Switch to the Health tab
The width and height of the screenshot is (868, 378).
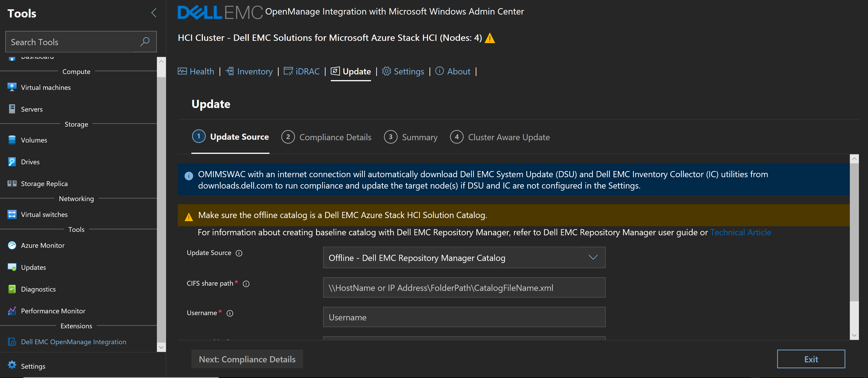196,71
